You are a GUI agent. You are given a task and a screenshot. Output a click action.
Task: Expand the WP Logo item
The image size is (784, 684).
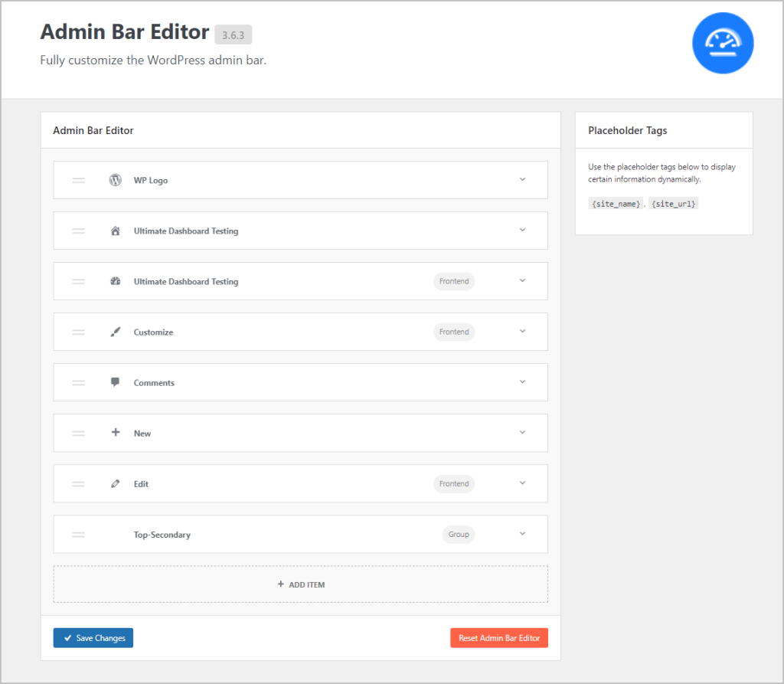click(522, 179)
